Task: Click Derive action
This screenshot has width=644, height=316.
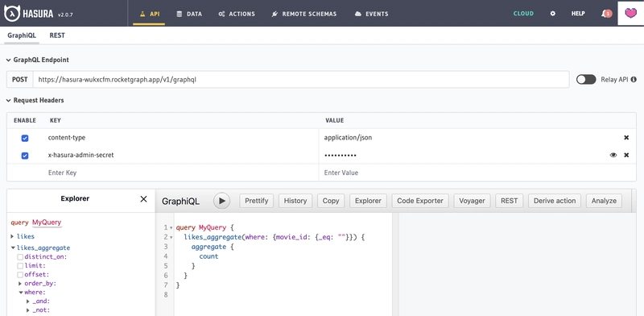Action: (555, 201)
